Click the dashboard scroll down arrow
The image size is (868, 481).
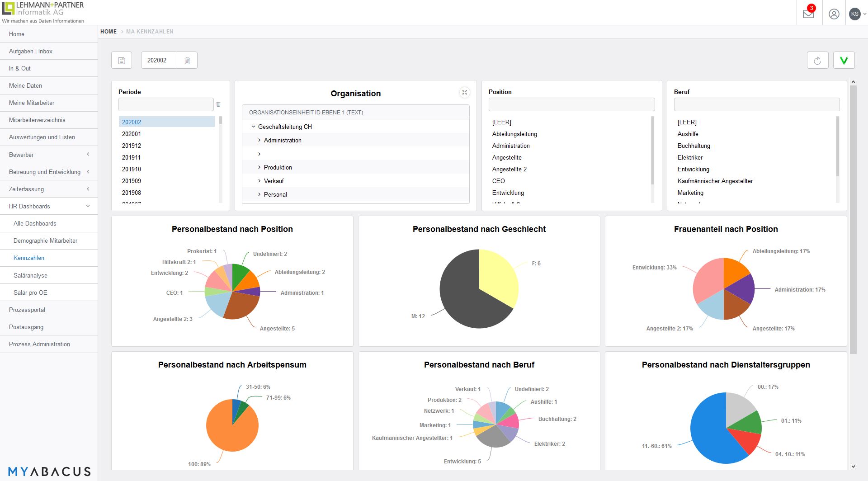coord(853,467)
